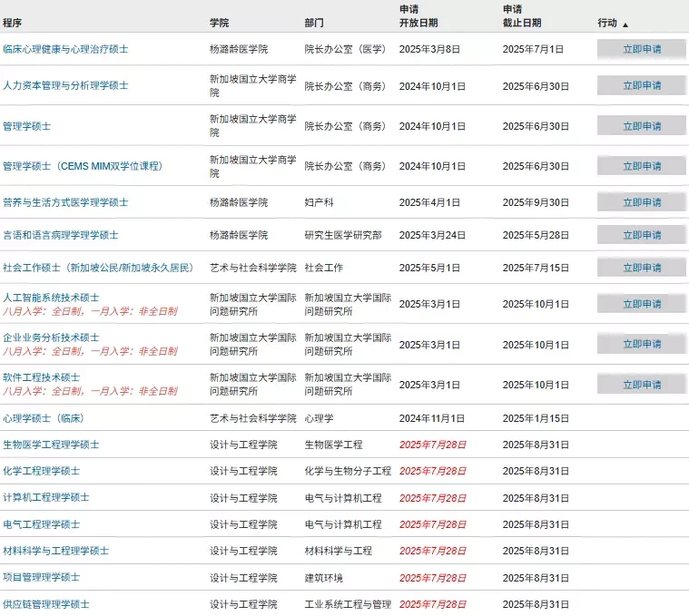The height and width of the screenshot is (616, 689).
Task: Click 立即申请 for 软件工程技术硕士
Action: (642, 385)
